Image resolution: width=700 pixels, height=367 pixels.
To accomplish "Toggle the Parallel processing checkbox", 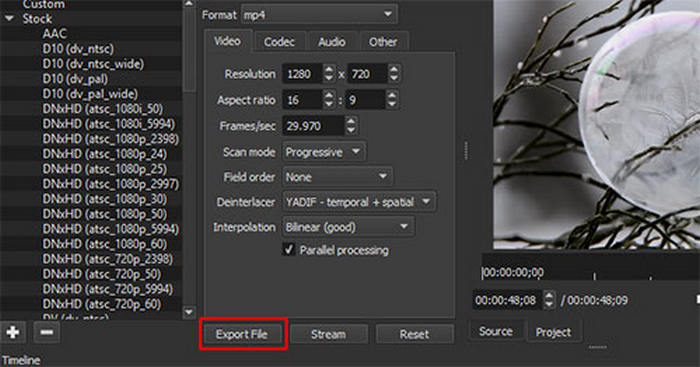I will pos(288,250).
